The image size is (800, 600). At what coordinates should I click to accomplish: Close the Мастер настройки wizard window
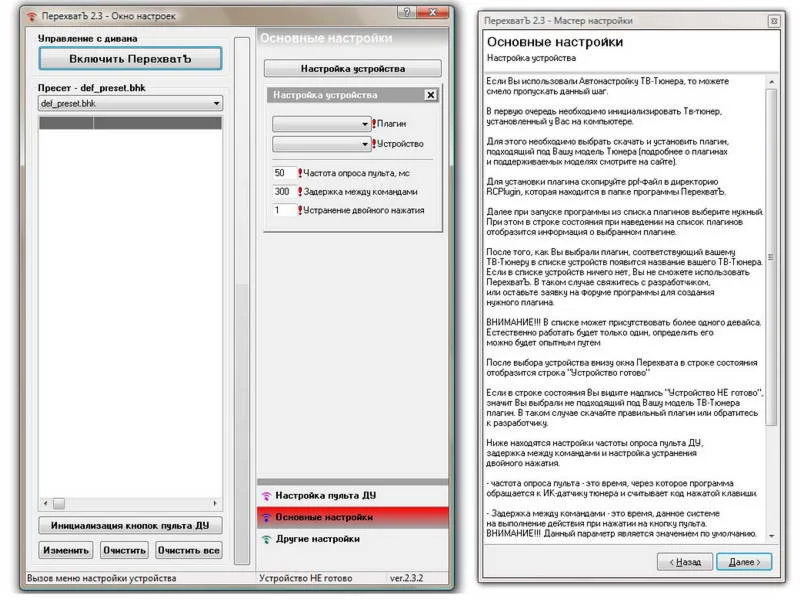[x=774, y=21]
